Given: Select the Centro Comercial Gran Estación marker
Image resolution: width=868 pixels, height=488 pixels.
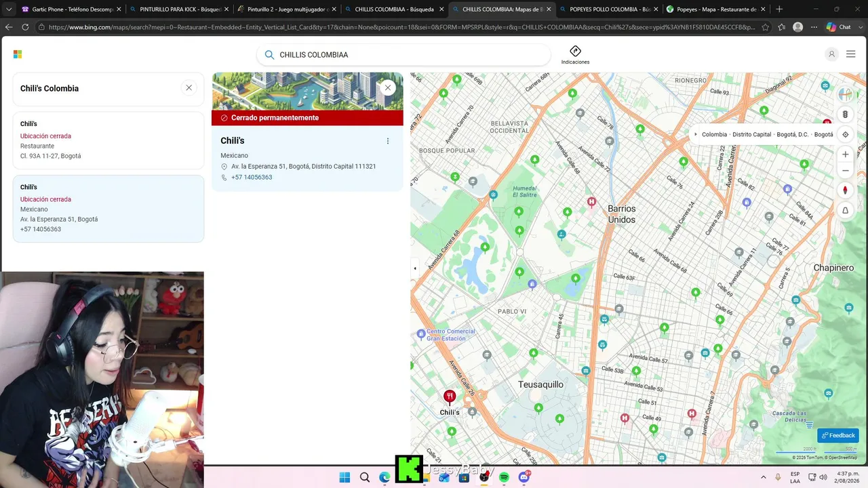Looking at the screenshot, I should [x=421, y=333].
